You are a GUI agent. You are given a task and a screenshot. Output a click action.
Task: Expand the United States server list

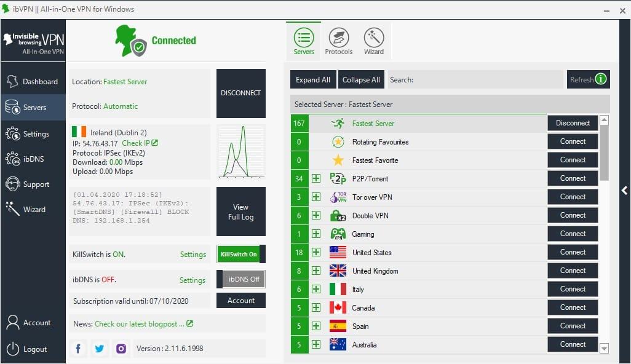[316, 252]
